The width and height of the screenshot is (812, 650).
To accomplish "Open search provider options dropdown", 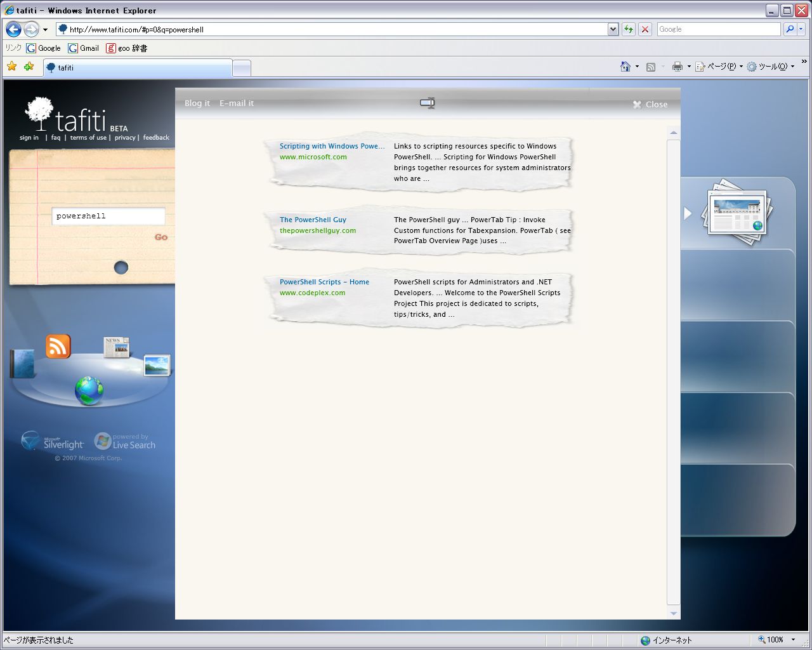I will (801, 29).
